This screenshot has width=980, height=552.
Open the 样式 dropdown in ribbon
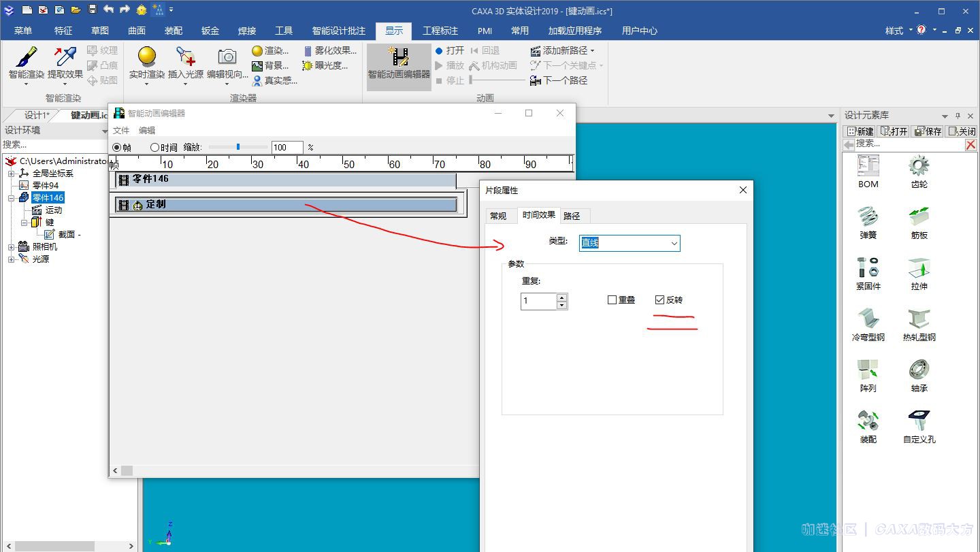pyautogui.click(x=898, y=31)
